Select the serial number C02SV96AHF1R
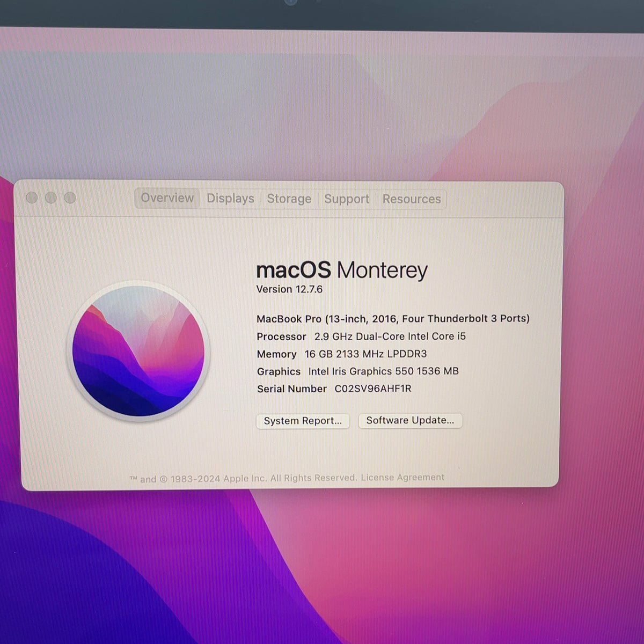This screenshot has width=644, height=644. pos(373,389)
